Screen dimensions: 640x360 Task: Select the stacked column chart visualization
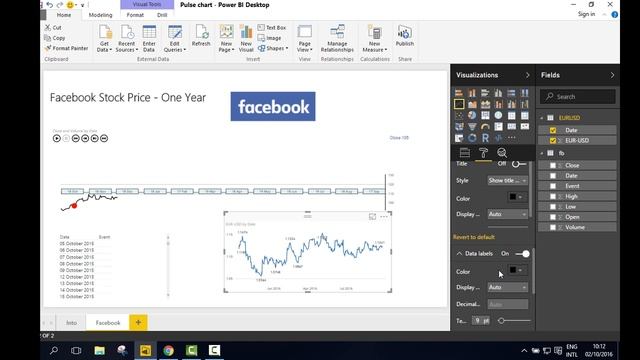[x=472, y=93]
